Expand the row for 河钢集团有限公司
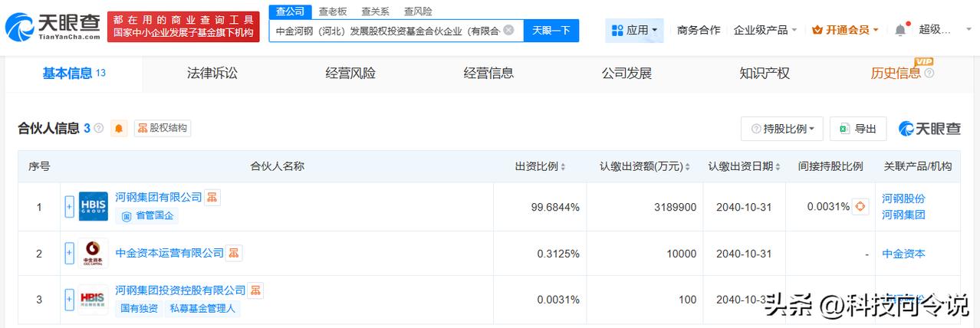The image size is (980, 328). (x=69, y=207)
